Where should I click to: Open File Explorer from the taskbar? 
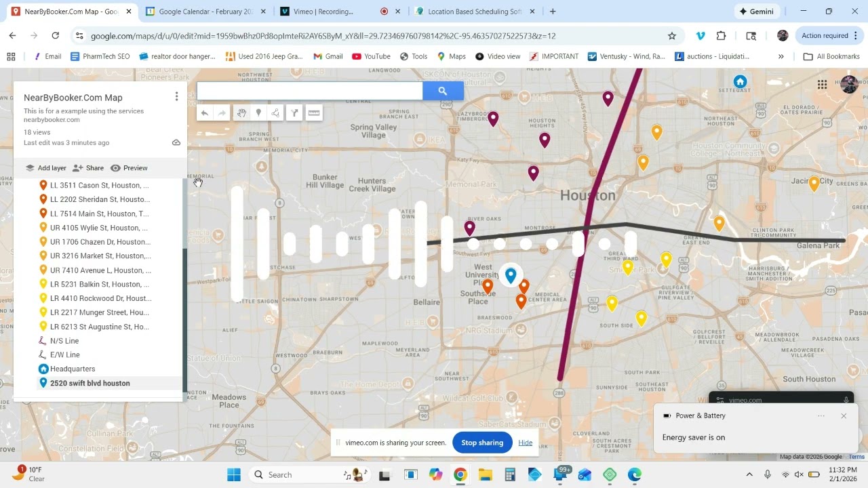(485, 474)
